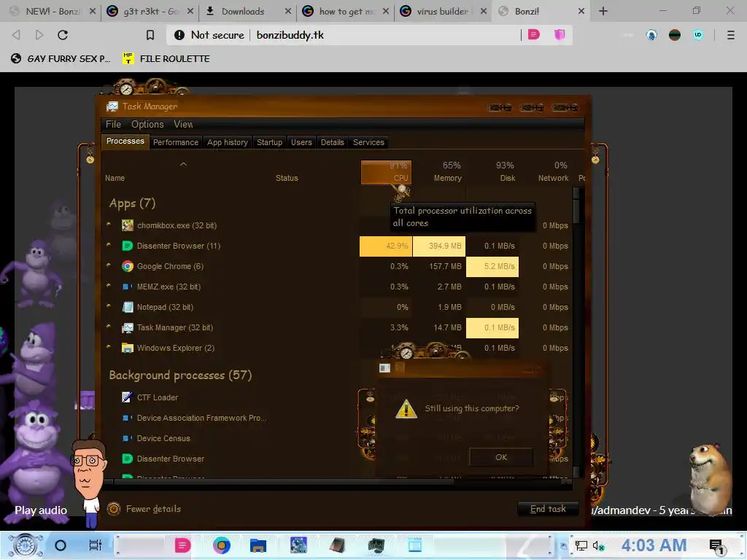Open the Windows Start button
Viewport: 747px width, 560px height.
[x=26, y=545]
